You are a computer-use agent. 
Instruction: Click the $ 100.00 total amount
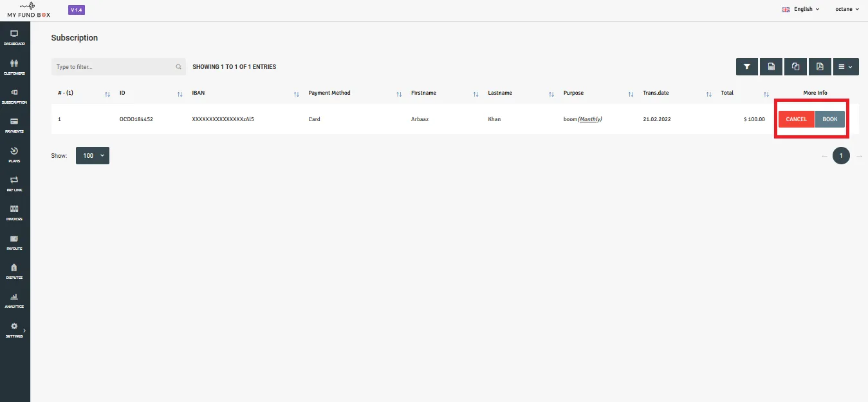click(x=753, y=119)
